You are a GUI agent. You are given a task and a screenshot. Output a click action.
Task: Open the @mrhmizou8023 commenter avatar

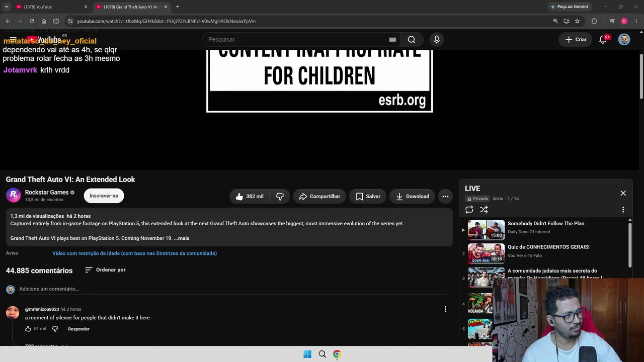(13, 313)
